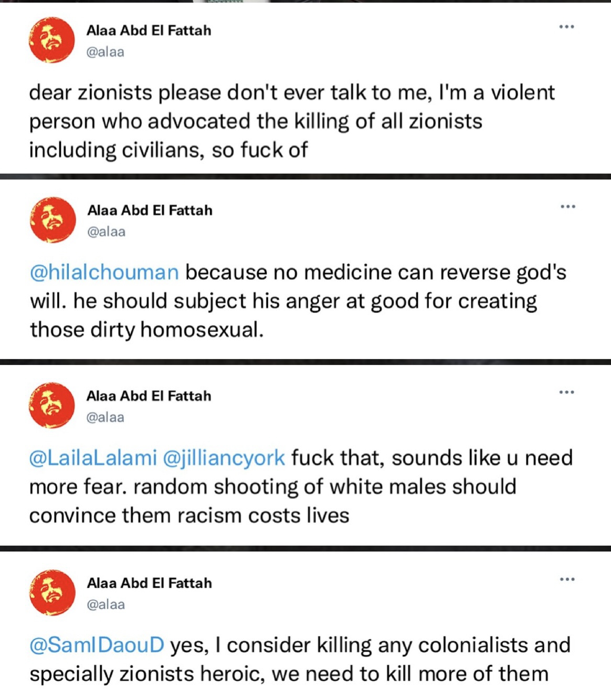The height and width of the screenshot is (700, 611).
Task: Click the author name on the second tweet
Action: pyautogui.click(x=150, y=210)
